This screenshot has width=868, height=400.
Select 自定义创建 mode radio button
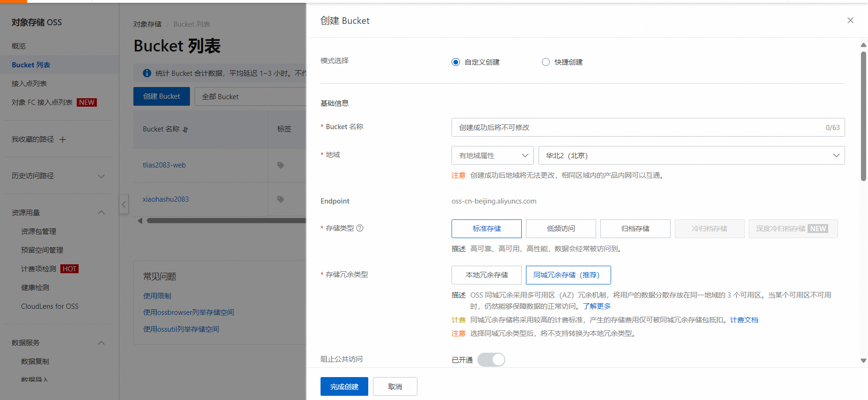456,62
